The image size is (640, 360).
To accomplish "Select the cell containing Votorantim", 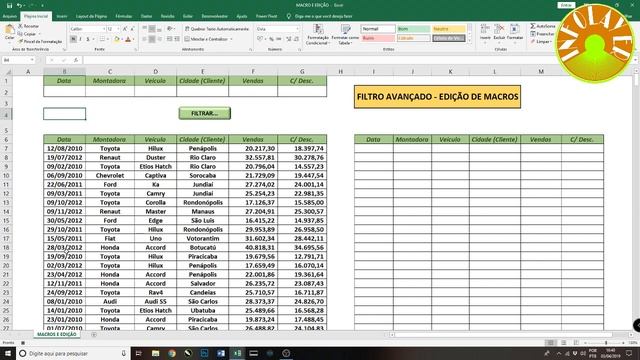I will point(202,238).
